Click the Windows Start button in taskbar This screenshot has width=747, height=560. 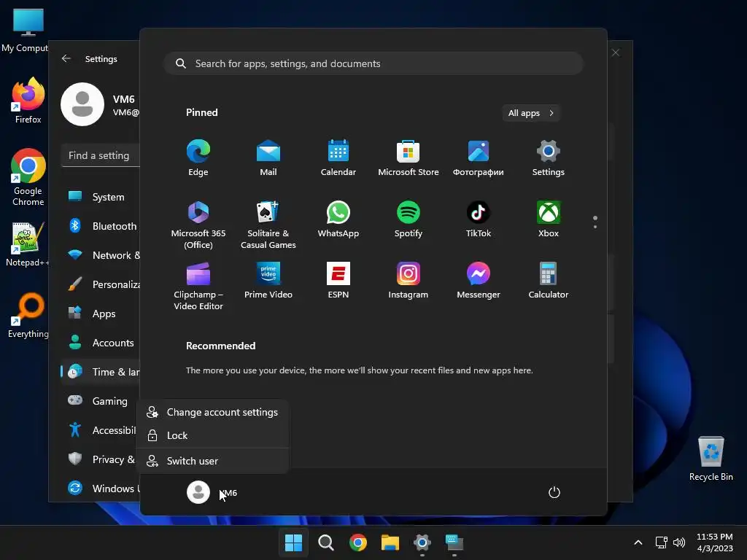tap(293, 542)
